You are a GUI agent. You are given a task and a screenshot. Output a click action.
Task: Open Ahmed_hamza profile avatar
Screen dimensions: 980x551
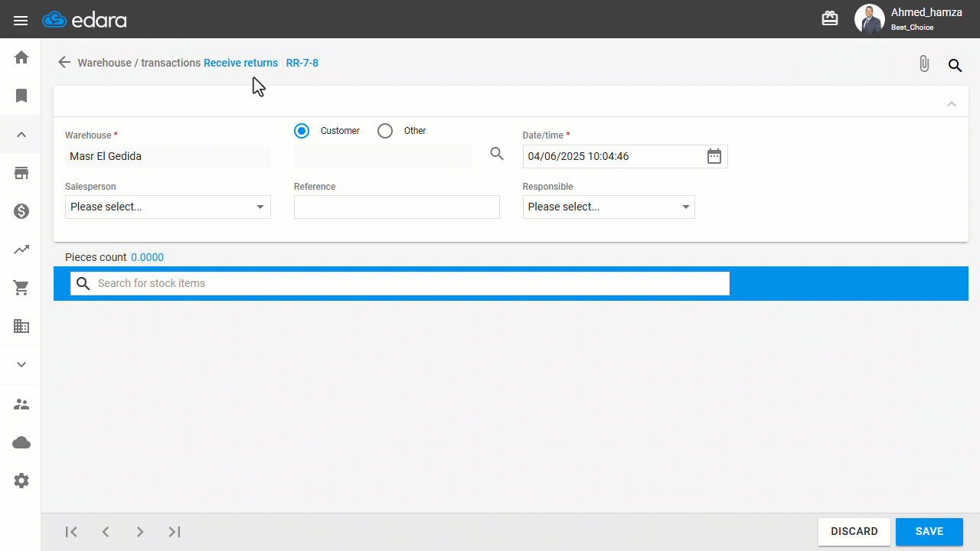coord(869,19)
